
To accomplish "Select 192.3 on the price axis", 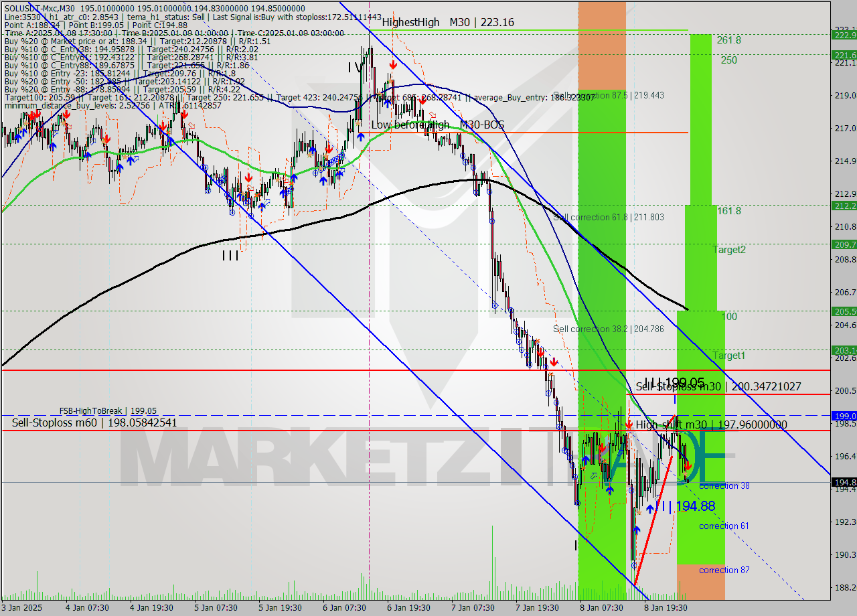I will click(x=845, y=522).
